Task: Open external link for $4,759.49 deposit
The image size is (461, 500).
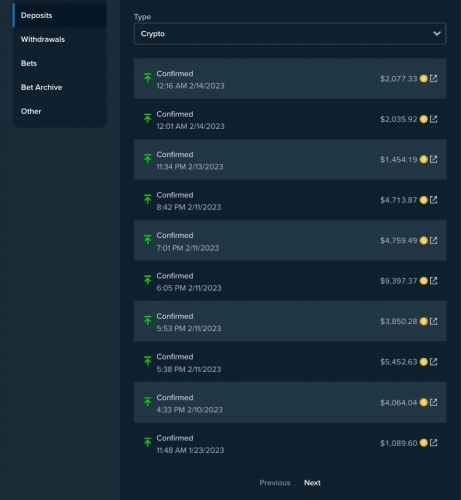Action: tap(433, 240)
